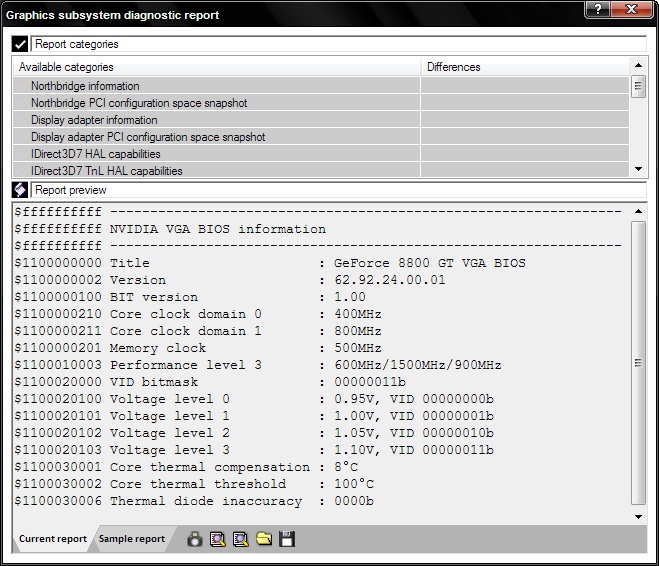This screenshot has height=566, width=659.
Task: Toggle the Report categories checkmark box
Action: 20,44
